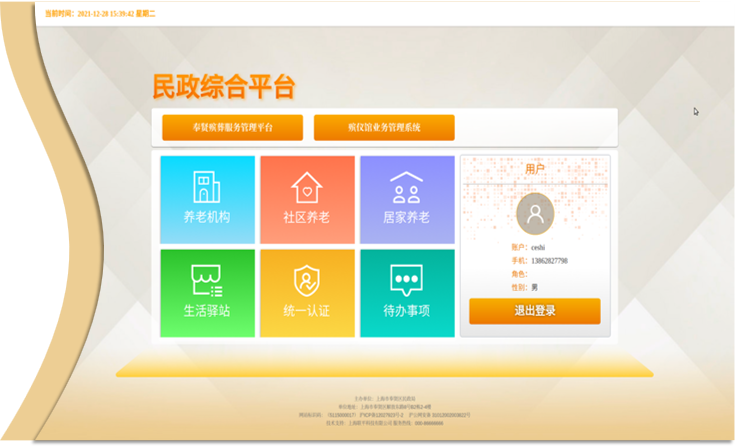Open the 生活驿站 shop icon tile
Screen dimensions: 737x448
click(207, 293)
